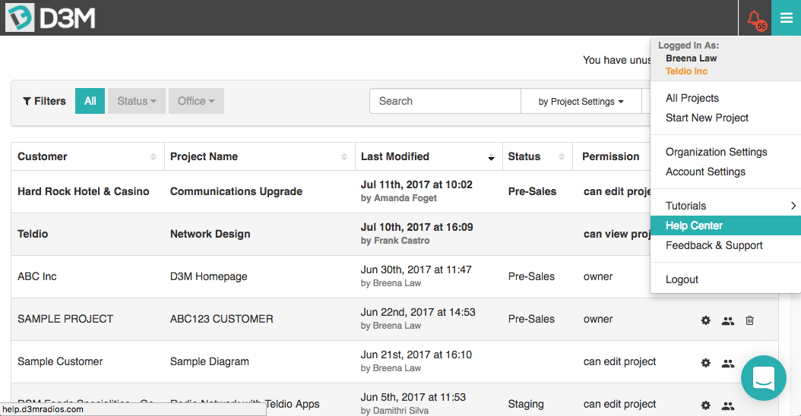801x416 pixels.
Task: Open the Network Design project
Action: pyautogui.click(x=210, y=234)
